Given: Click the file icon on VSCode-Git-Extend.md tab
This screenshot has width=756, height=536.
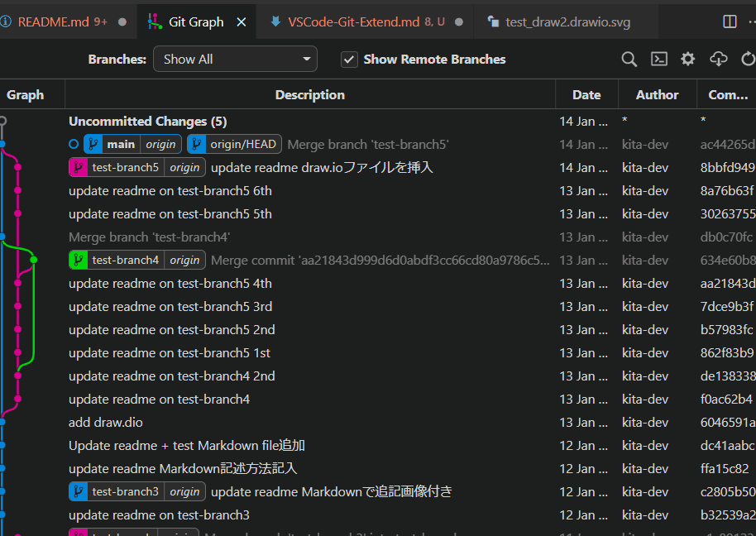Looking at the screenshot, I should click(275, 22).
